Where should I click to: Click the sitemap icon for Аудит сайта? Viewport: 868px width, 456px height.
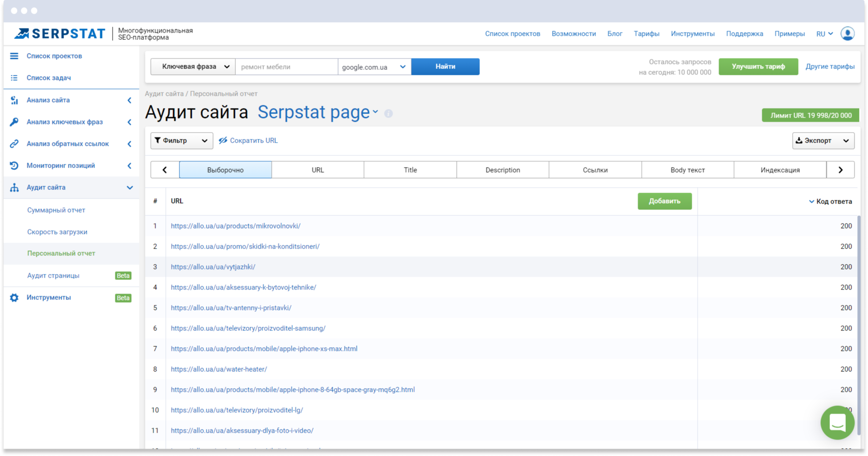coord(14,188)
